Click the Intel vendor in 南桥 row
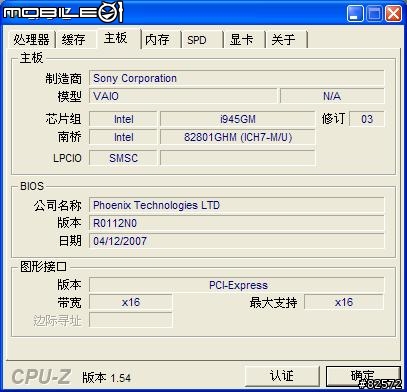 pyautogui.click(x=123, y=137)
